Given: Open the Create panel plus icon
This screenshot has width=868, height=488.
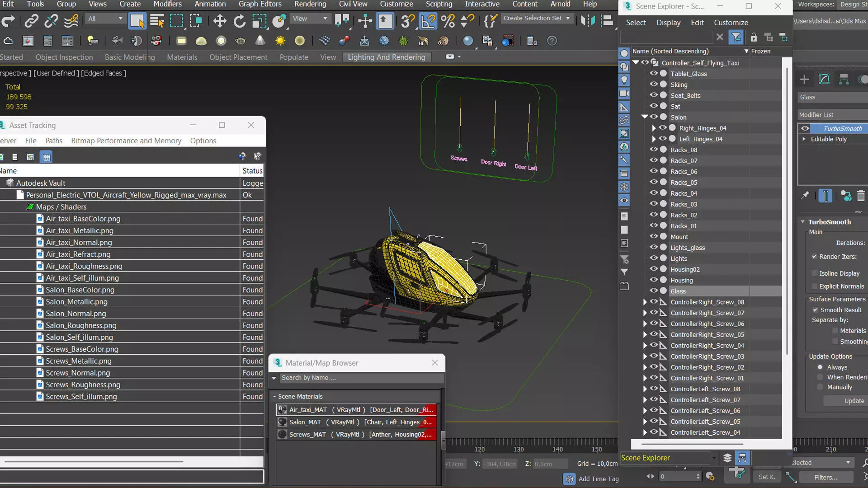Looking at the screenshot, I should pyautogui.click(x=804, y=80).
